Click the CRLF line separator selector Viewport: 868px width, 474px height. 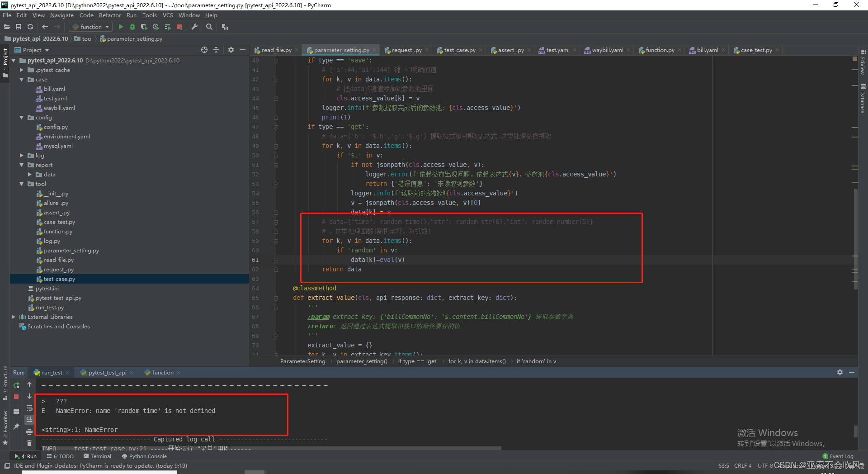click(x=742, y=466)
